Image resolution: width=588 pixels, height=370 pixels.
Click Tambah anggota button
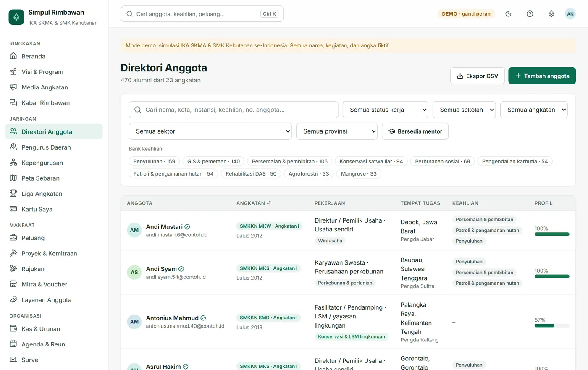click(x=542, y=76)
